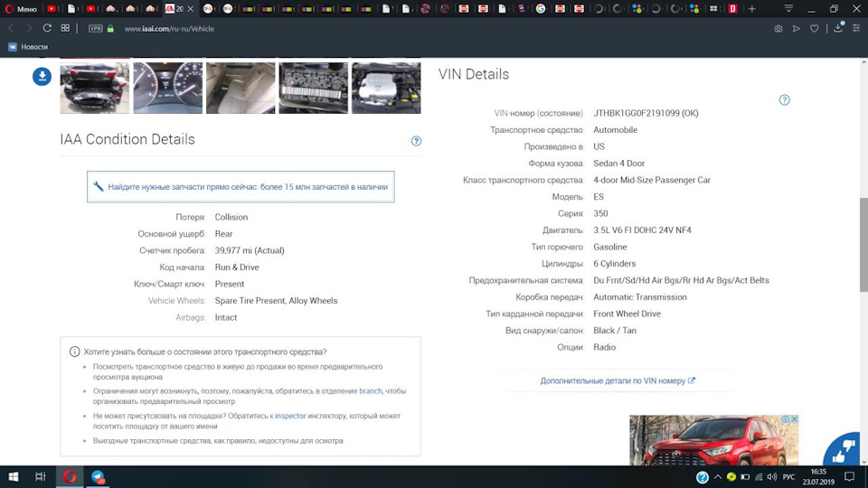The height and width of the screenshot is (488, 868).
Task: Expand hidden system tray icons
Action: pyautogui.click(x=718, y=477)
